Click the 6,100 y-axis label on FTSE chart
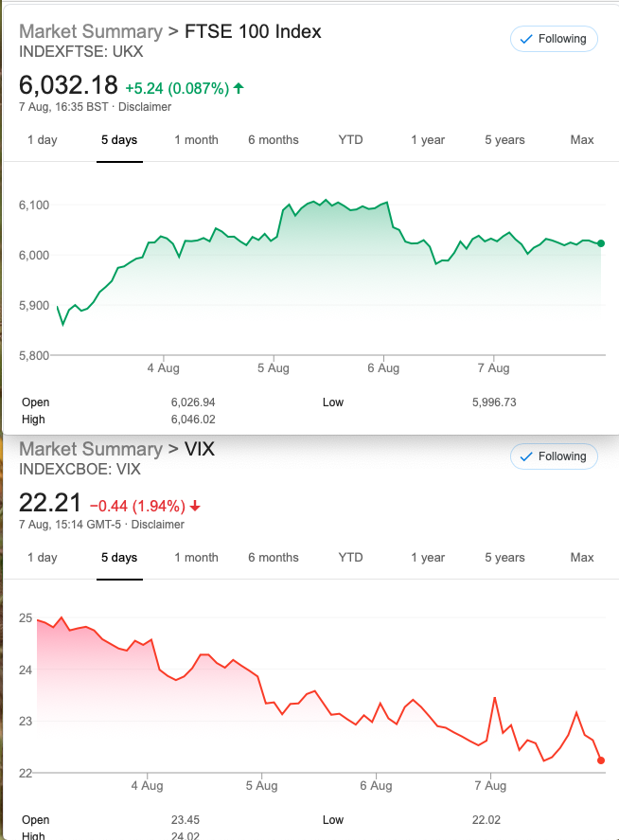619x840 pixels. click(34, 206)
